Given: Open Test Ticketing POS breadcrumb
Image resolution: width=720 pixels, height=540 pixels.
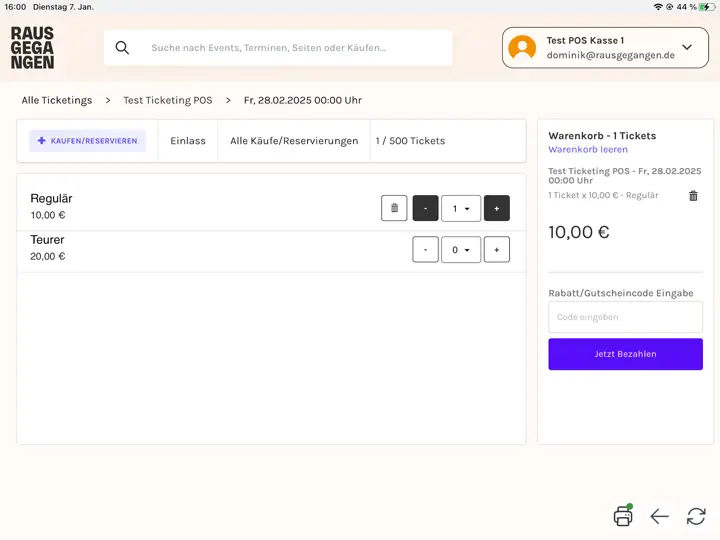Looking at the screenshot, I should coord(168,100).
